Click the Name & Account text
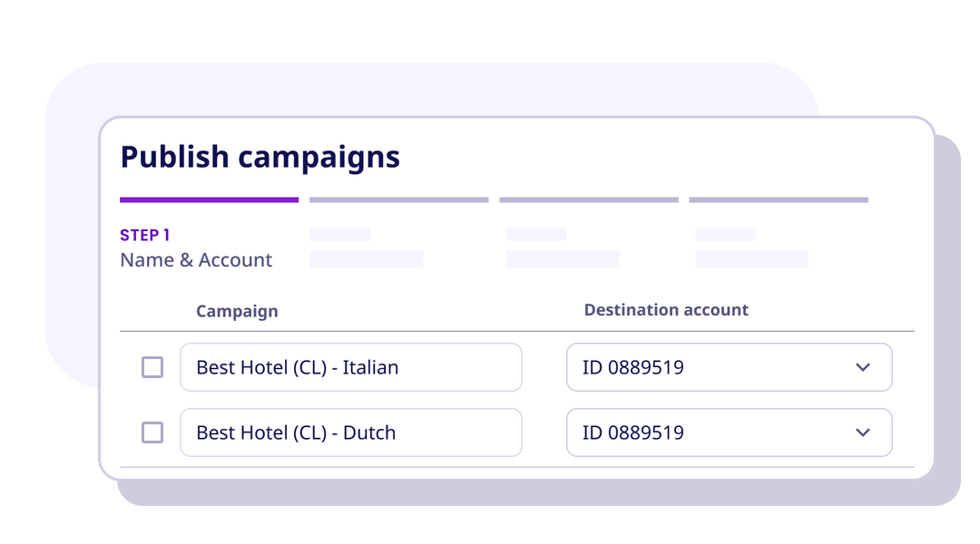 tap(196, 259)
